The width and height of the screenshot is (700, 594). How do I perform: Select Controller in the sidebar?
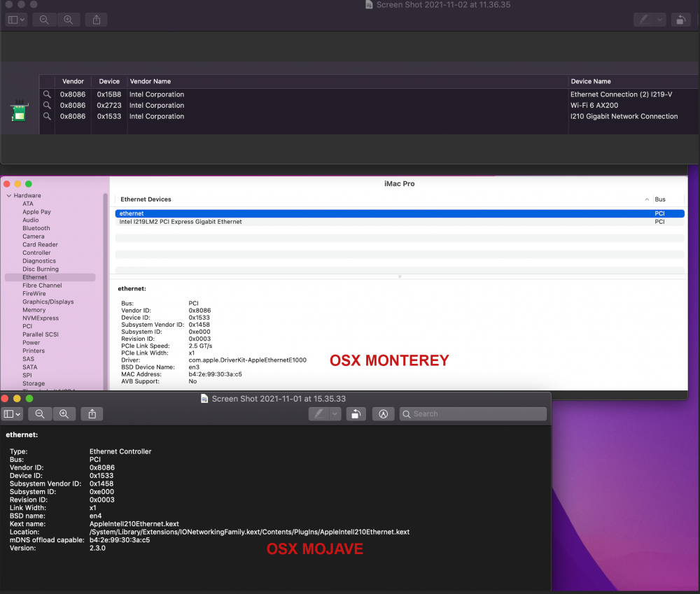(36, 253)
